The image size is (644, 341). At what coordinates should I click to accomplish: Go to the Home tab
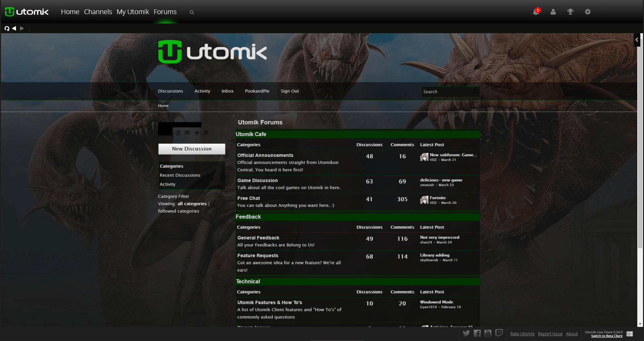pos(70,12)
